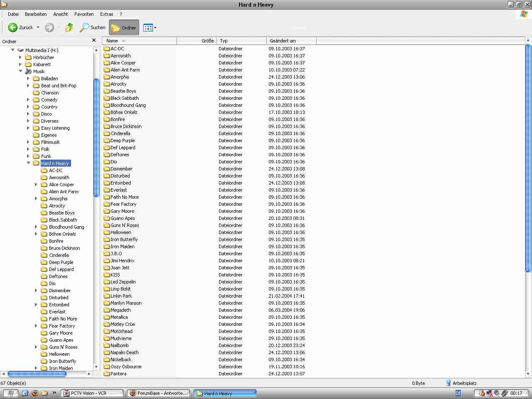
Task: Click folder tree horizontal scrollbar thumb
Action: tap(37, 374)
